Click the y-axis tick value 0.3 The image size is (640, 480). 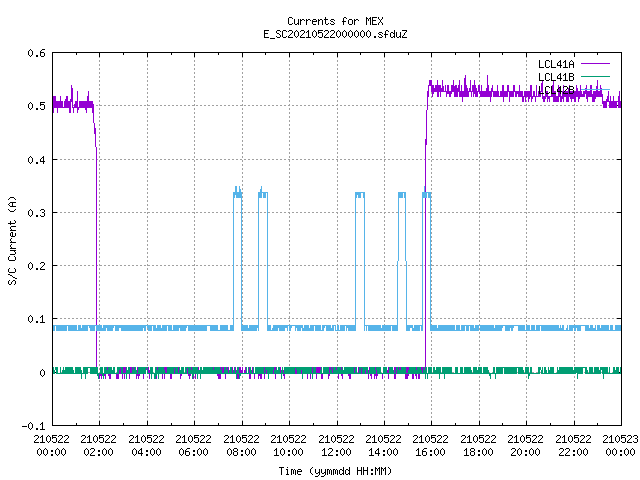pos(37,213)
